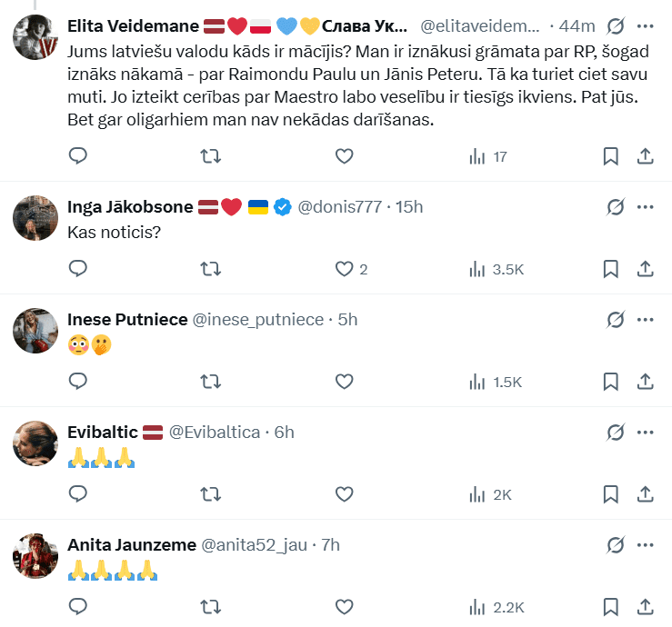The image size is (672, 627).
Task: Open the three-dot menu on Inese Putniece's tweet
Action: [x=645, y=319]
